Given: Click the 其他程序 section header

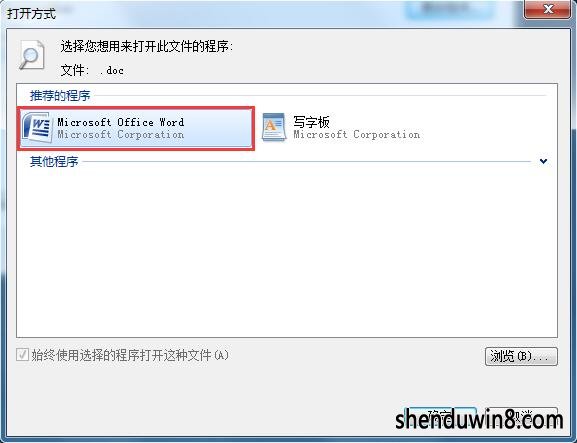Looking at the screenshot, I should 54,161.
